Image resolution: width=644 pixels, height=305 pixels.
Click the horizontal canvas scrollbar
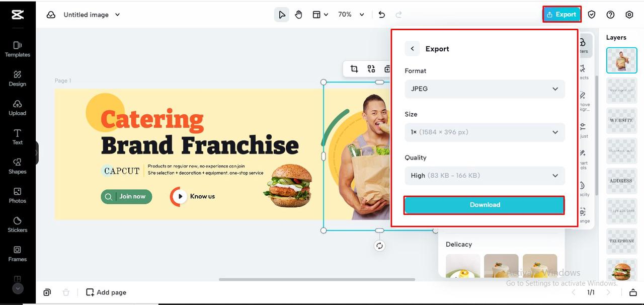tap(317, 279)
